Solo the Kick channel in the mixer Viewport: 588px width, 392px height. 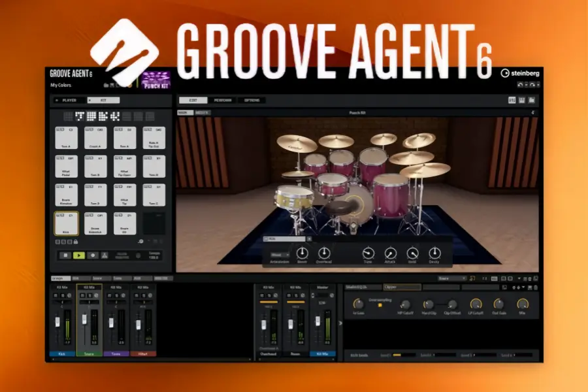click(63, 294)
